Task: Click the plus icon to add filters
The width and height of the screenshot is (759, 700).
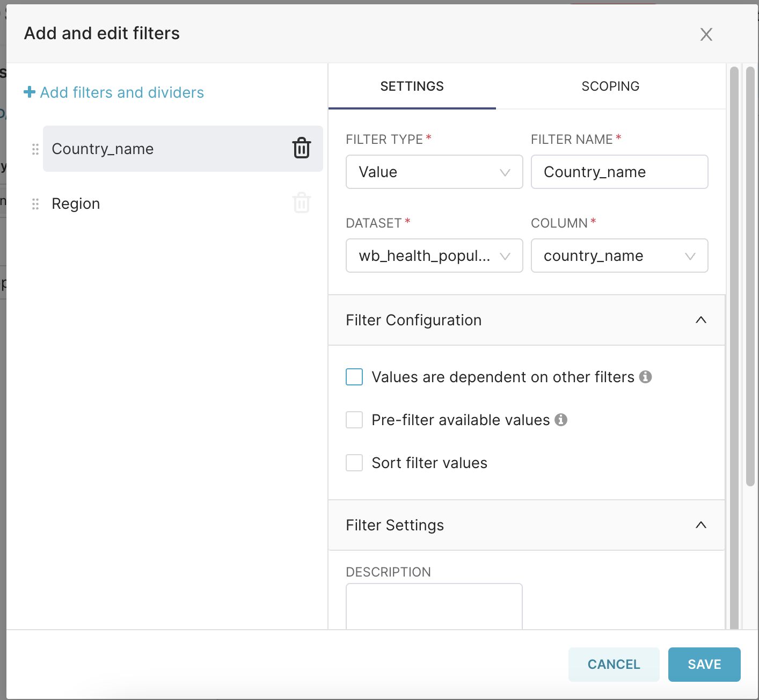Action: tap(30, 92)
